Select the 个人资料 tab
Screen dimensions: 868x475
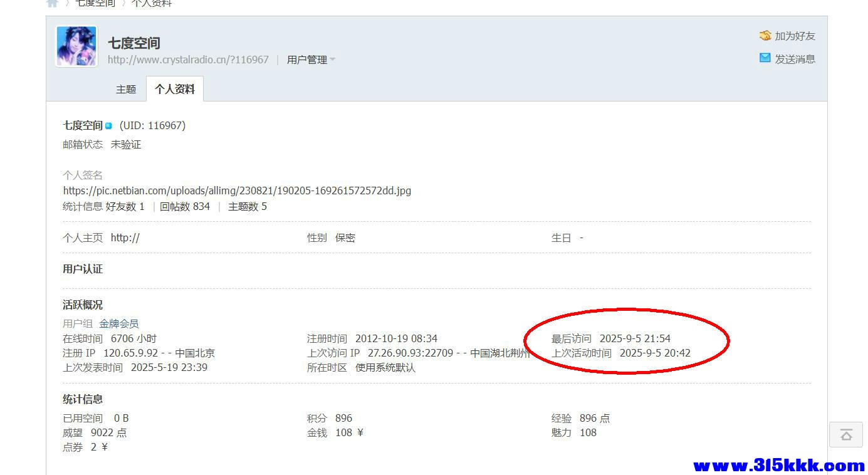(x=175, y=89)
